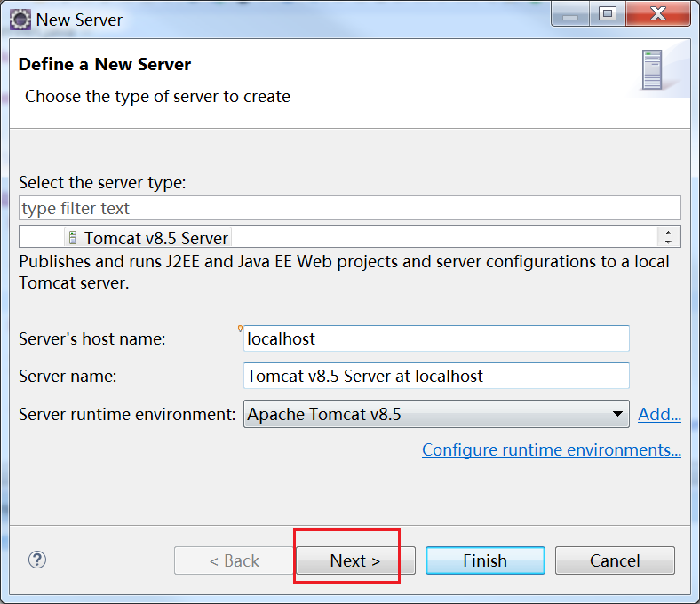The height and width of the screenshot is (604, 700).
Task: Close the New Server window
Action: (658, 14)
